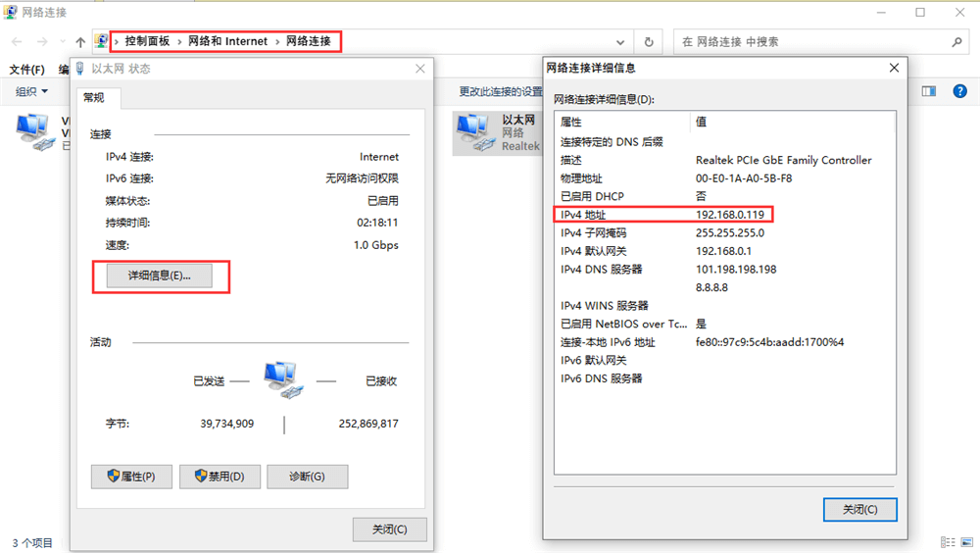Select the IPv4 默认网关 row
Viewport: 980px width, 553px height.
(725, 251)
